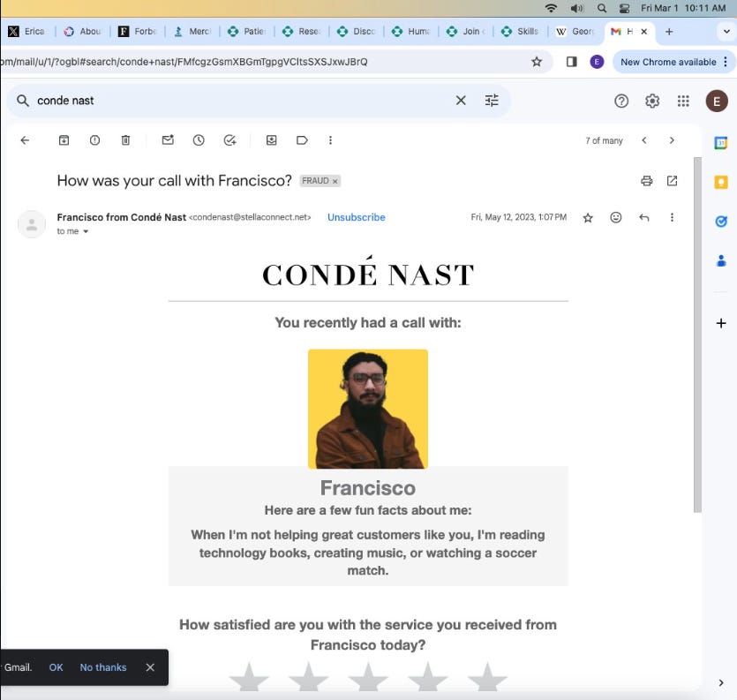Open macOS Spotlight search

(x=602, y=8)
